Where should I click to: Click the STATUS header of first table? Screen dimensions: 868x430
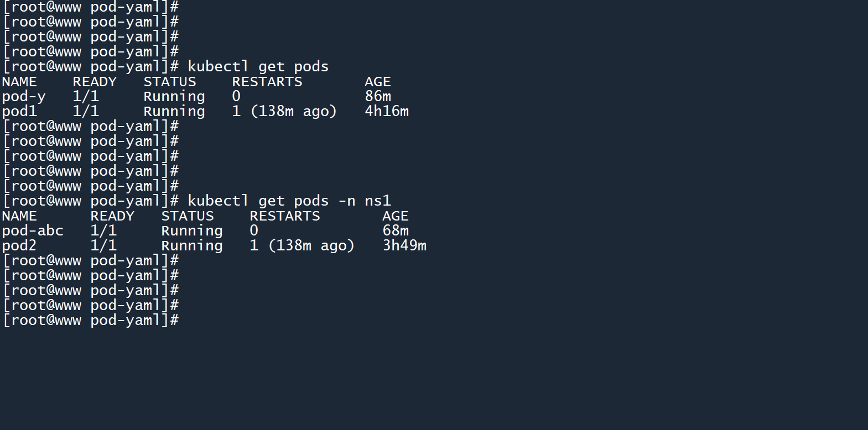[x=170, y=82]
